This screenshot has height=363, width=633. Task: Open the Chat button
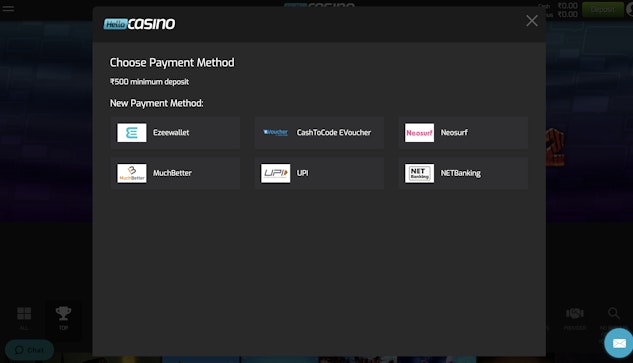(29, 350)
